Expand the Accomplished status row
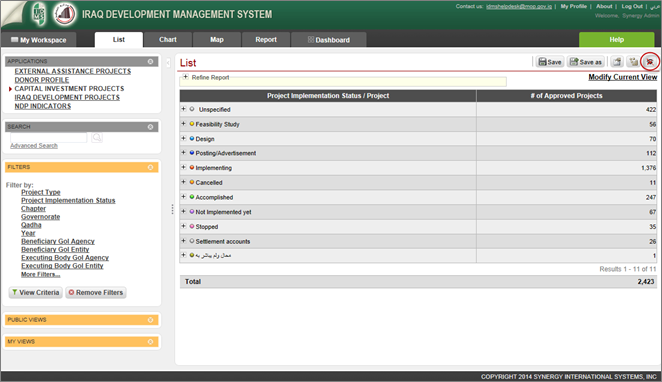This screenshot has width=662, height=382. pos(183,197)
